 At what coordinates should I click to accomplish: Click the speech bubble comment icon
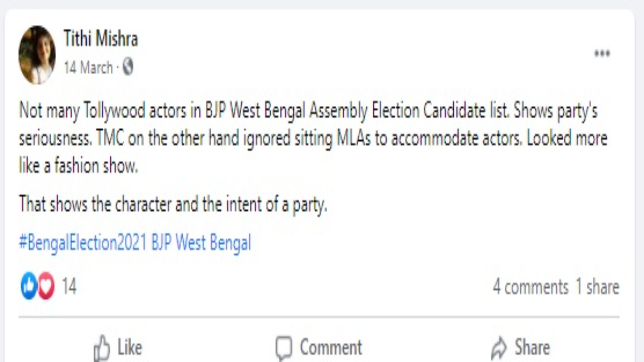(x=284, y=348)
